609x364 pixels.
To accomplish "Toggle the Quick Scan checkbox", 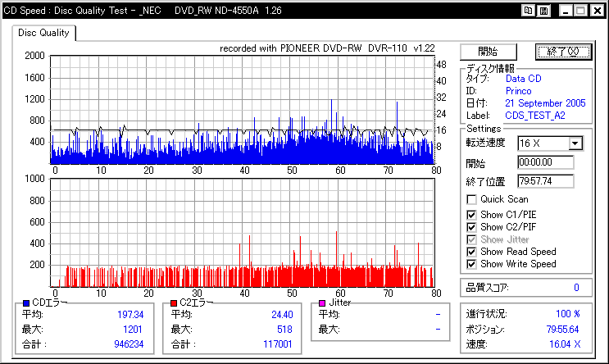I will [471, 200].
